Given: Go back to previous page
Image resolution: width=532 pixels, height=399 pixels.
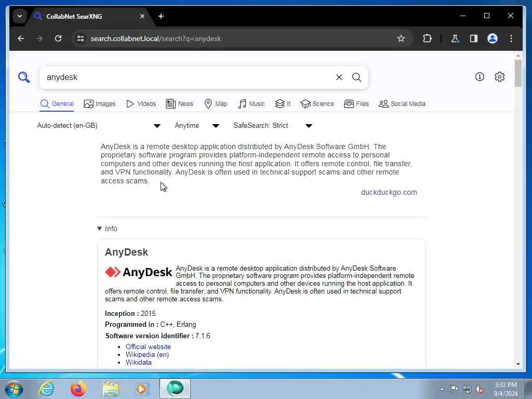Looking at the screenshot, I should (x=21, y=38).
